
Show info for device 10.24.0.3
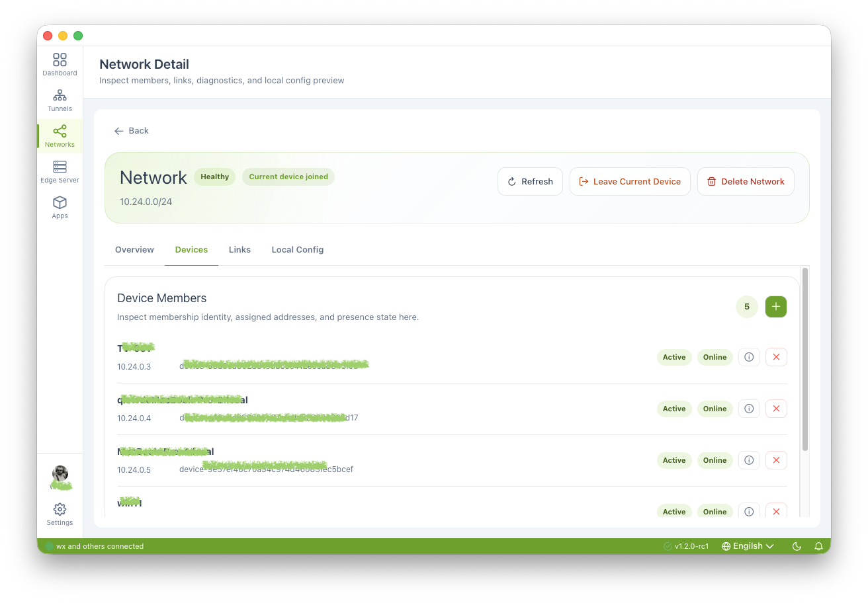click(x=749, y=357)
